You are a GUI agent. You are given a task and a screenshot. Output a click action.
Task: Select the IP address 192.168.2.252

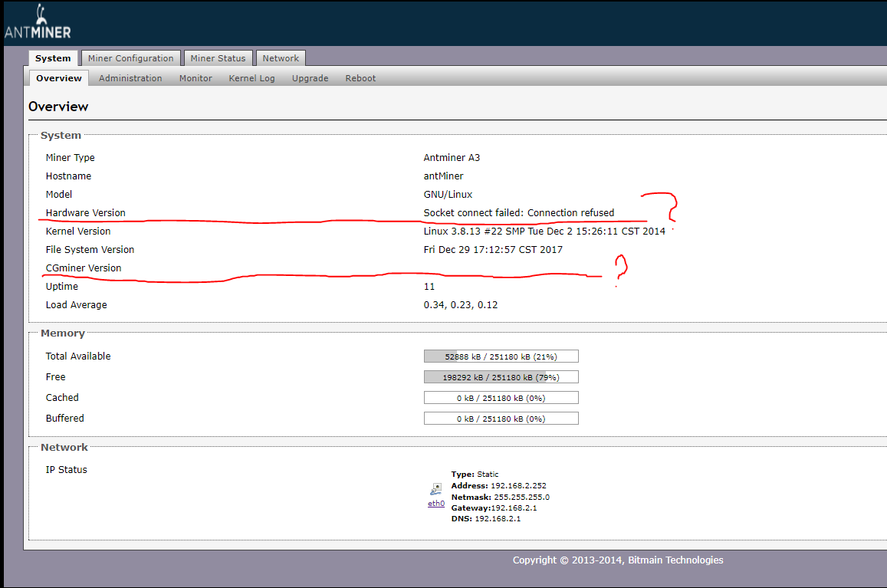(x=519, y=485)
